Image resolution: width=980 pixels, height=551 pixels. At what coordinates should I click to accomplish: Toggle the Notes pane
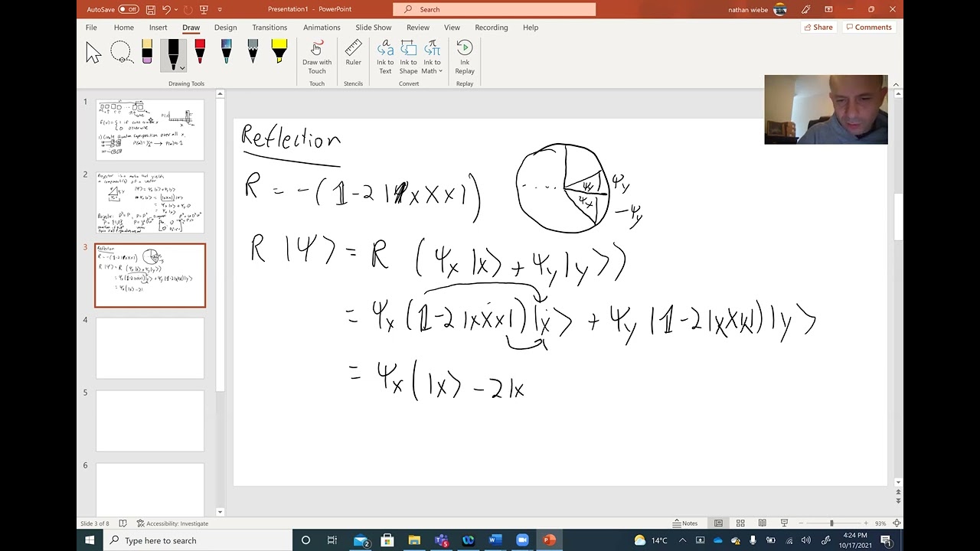pyautogui.click(x=685, y=523)
